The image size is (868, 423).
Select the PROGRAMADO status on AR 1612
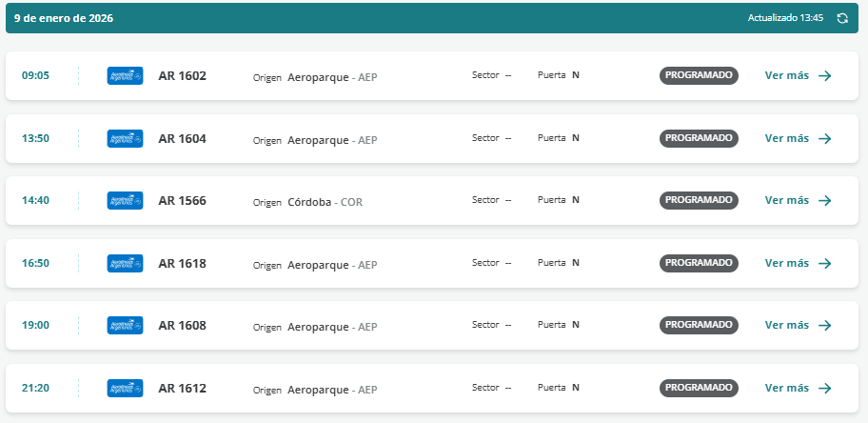click(699, 388)
